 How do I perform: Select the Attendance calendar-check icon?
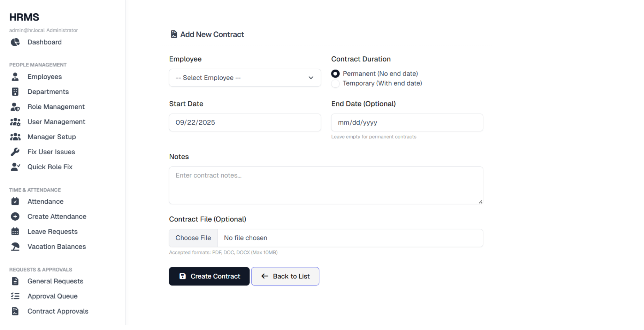15,201
